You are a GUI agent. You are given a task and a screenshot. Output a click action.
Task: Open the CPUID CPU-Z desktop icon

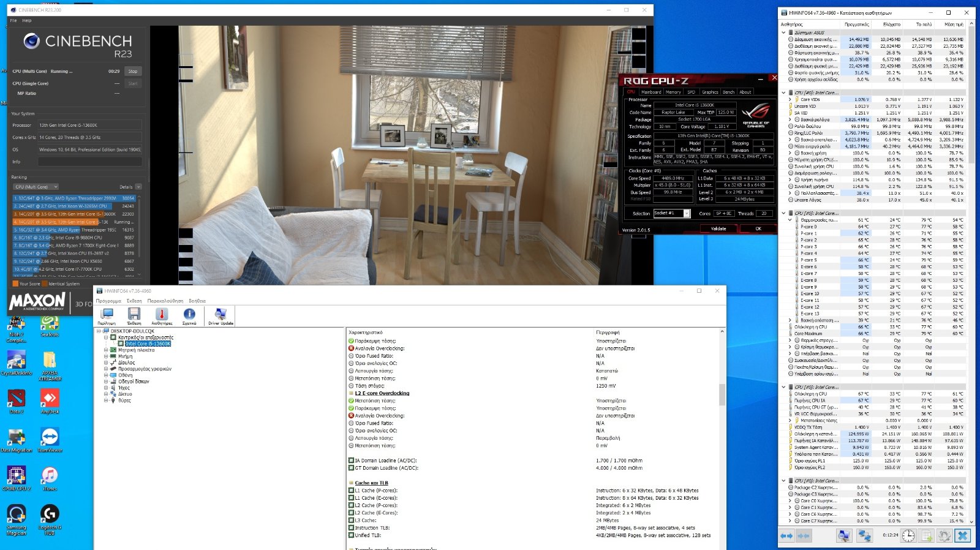17,479
